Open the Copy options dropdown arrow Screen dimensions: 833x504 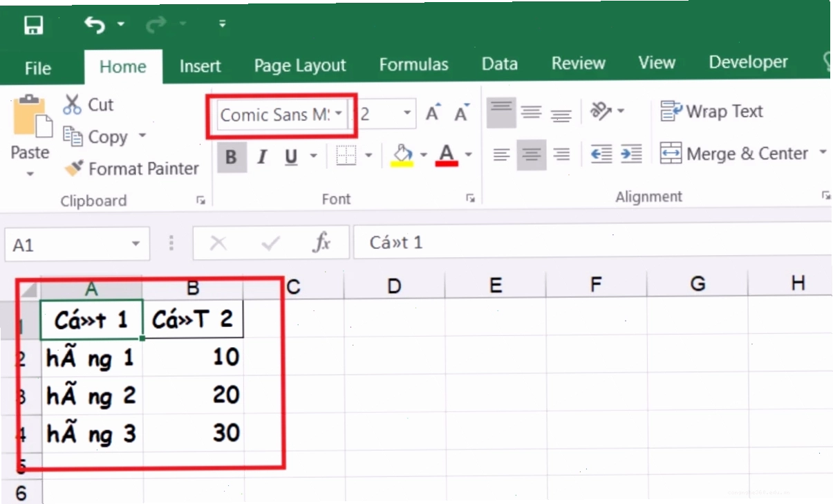coord(142,136)
